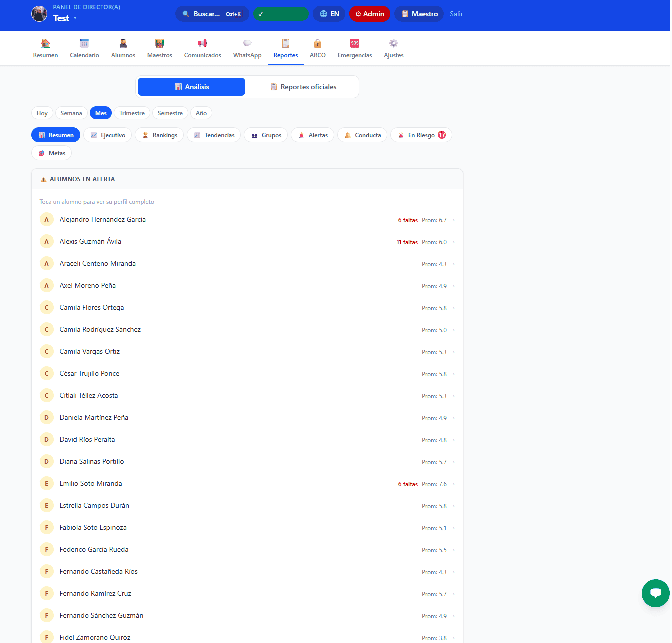Open the Ejecutivo analysis view

coord(108,135)
